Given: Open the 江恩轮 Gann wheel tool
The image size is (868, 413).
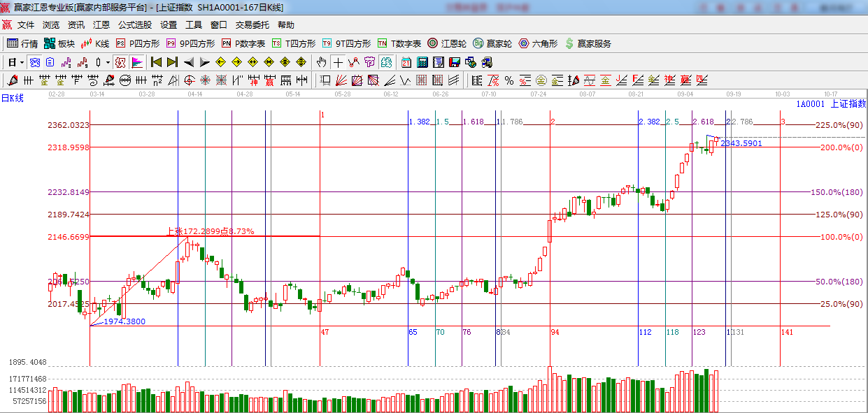Looking at the screenshot, I should point(447,43).
